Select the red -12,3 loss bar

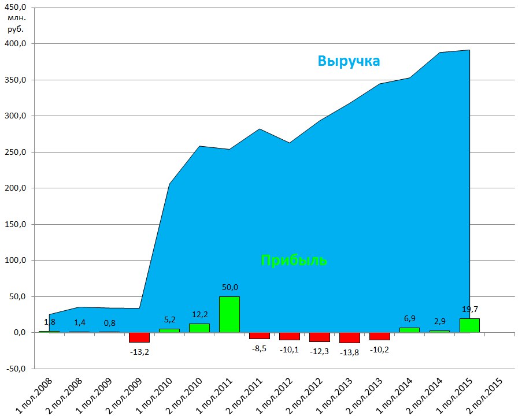click(319, 337)
